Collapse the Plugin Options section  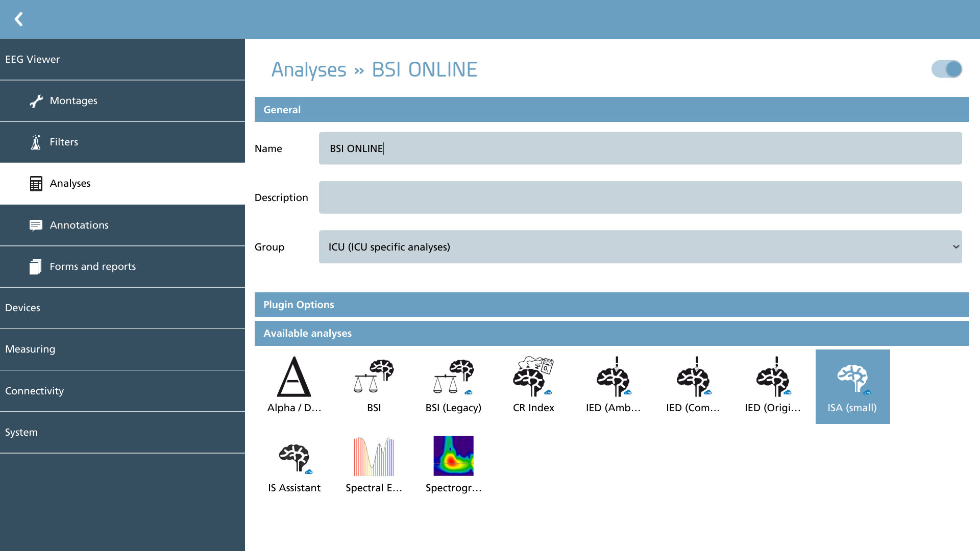coord(611,305)
